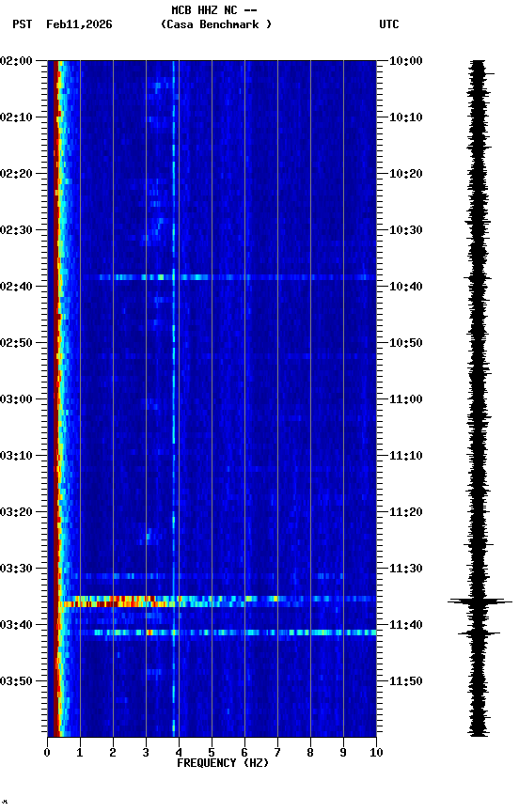Click the 10 Hz frequency tick label

[376, 753]
